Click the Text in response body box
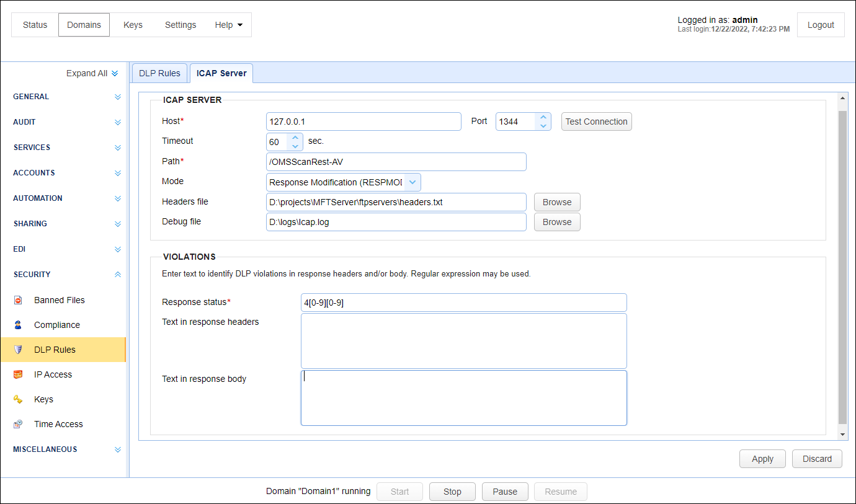The height and width of the screenshot is (504, 856). (x=463, y=398)
